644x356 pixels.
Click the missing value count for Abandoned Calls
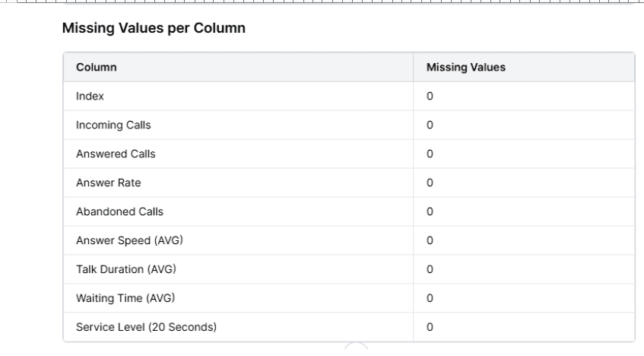(x=430, y=211)
